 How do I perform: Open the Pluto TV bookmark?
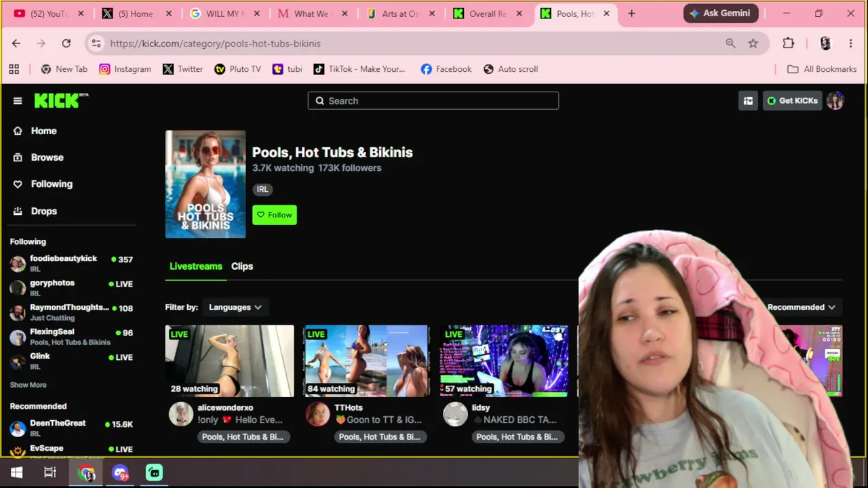pos(237,69)
